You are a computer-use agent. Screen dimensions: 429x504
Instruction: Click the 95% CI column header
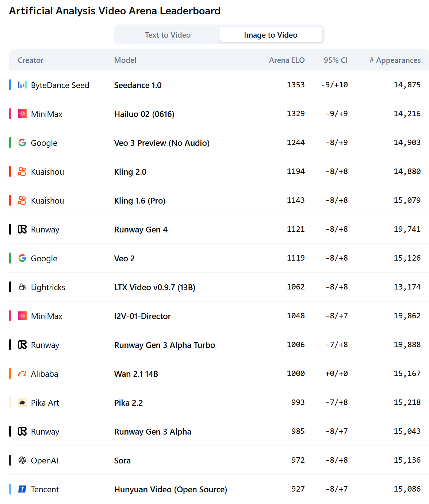coord(336,60)
